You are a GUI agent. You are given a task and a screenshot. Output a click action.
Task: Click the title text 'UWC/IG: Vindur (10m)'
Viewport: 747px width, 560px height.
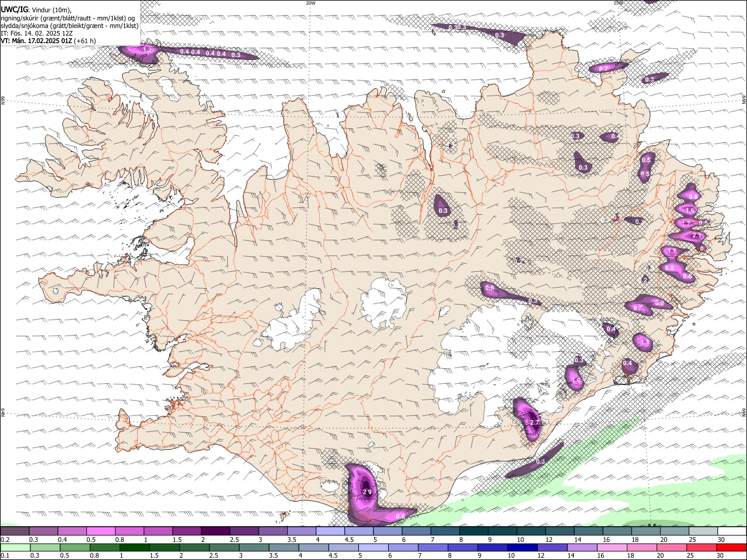point(36,9)
